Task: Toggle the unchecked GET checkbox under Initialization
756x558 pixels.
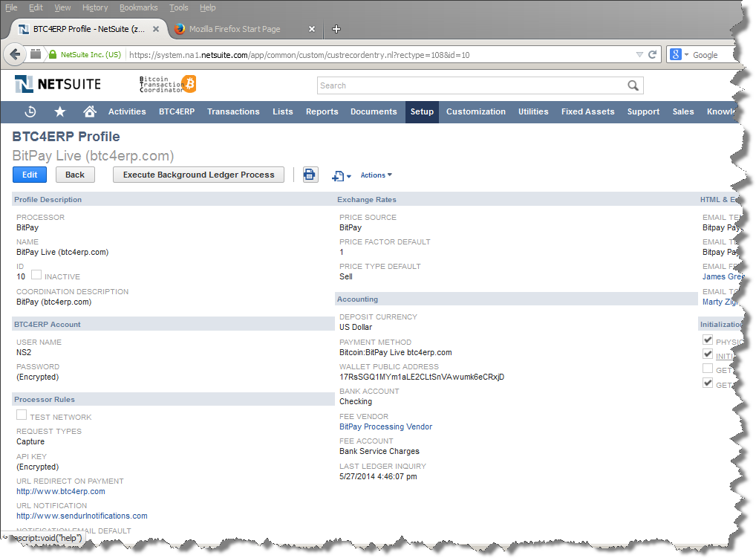Action: coord(708,369)
